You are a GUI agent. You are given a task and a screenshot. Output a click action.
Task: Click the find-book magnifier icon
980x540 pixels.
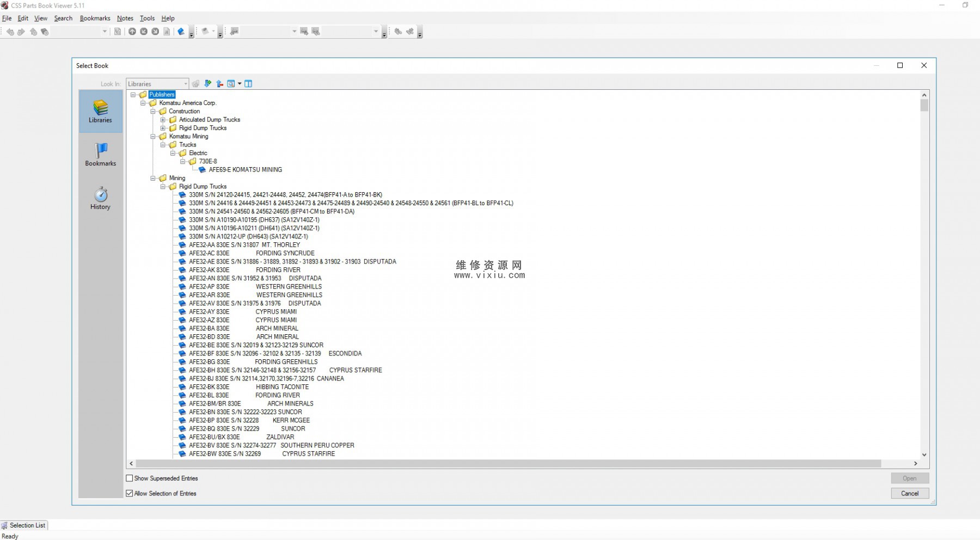[x=231, y=83]
